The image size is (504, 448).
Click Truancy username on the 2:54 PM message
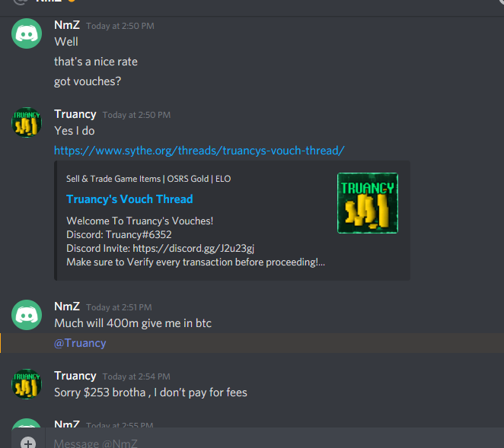[x=75, y=376]
